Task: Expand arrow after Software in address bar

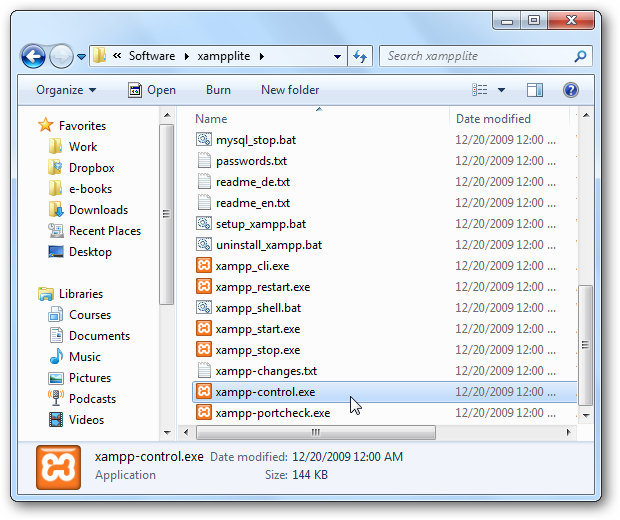Action: 187,56
